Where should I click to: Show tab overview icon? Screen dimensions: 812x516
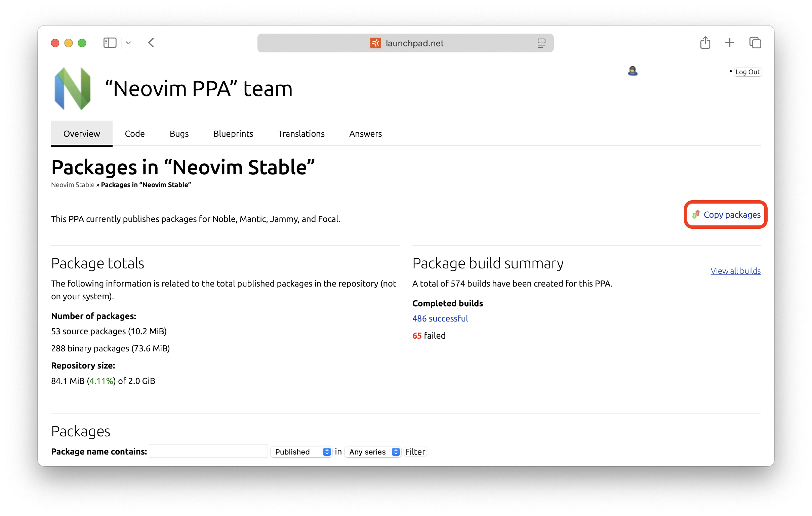(x=755, y=43)
